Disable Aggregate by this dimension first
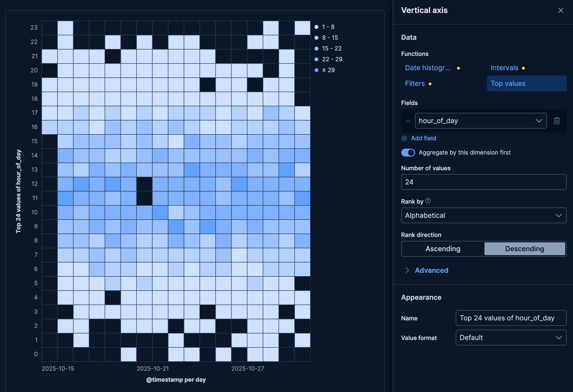573x392 pixels. tap(408, 152)
